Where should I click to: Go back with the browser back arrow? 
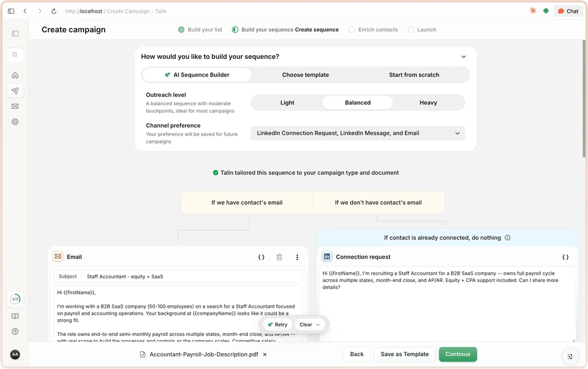(x=25, y=11)
